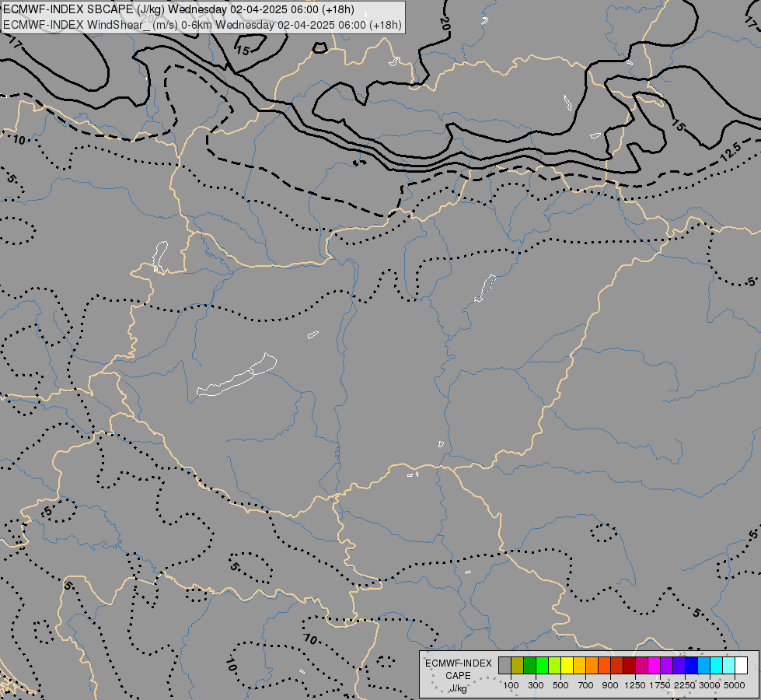Click the J/kg unit label in legend
761x700 pixels.
pos(458,689)
